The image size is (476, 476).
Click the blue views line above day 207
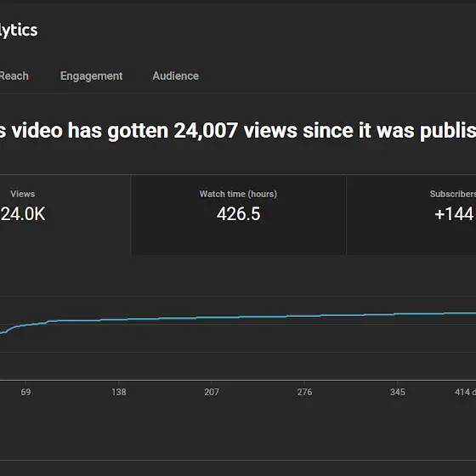click(212, 318)
